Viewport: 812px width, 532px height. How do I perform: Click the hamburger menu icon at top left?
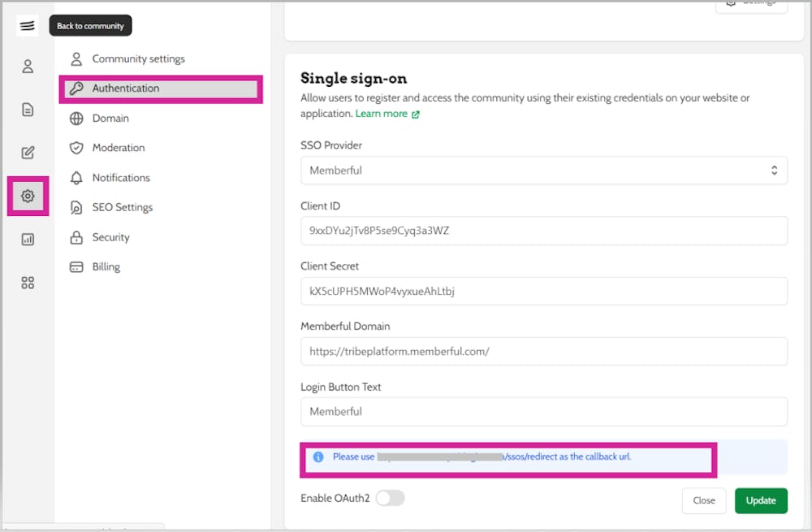point(28,26)
